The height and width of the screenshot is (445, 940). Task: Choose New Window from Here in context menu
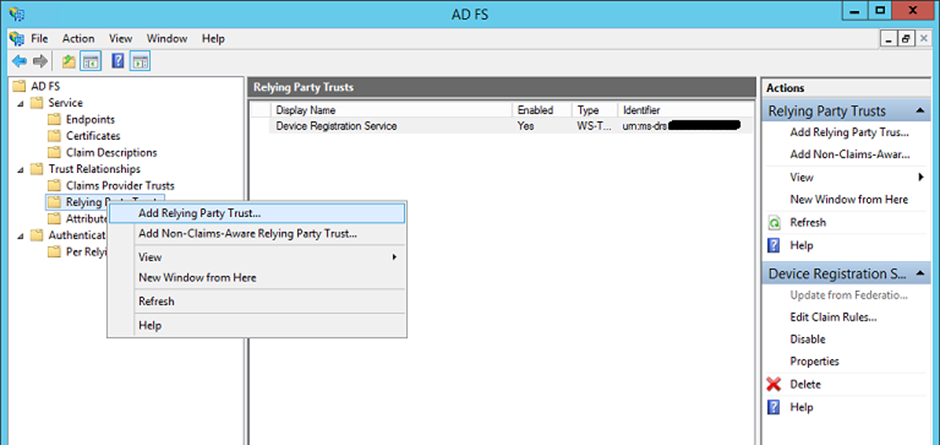tap(257, 278)
